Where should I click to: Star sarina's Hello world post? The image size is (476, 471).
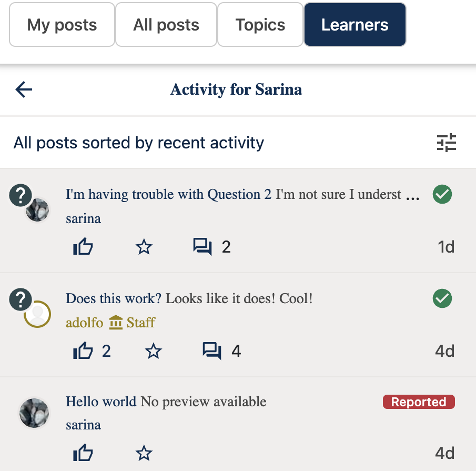pyautogui.click(x=144, y=453)
